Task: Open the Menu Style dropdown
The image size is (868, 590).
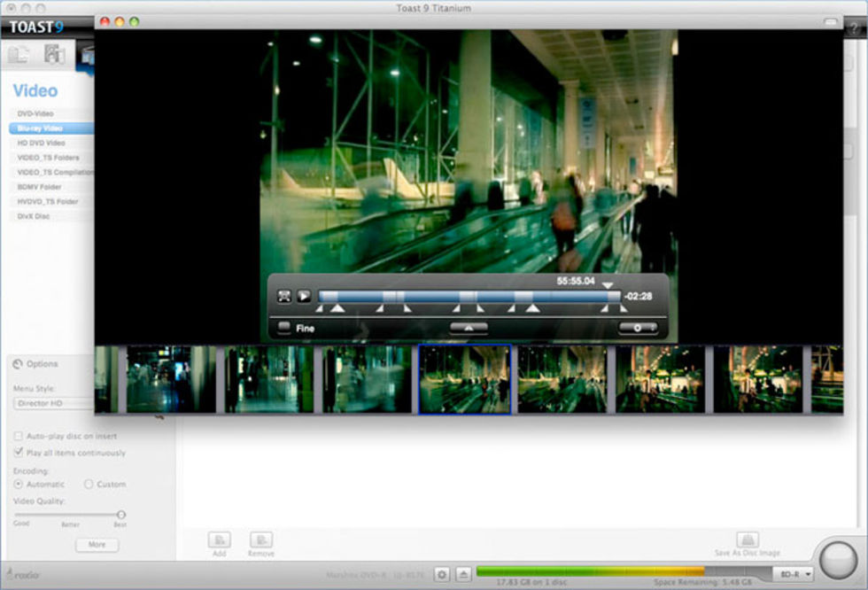Action: coord(55,403)
